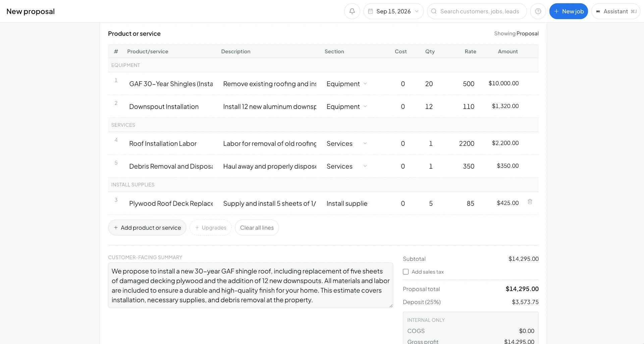Expand Section dropdown for Roof Installation Labor

[347, 144]
